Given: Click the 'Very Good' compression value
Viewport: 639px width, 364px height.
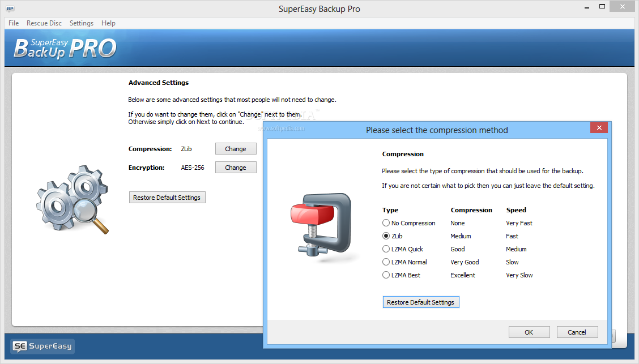Looking at the screenshot, I should [x=465, y=262].
